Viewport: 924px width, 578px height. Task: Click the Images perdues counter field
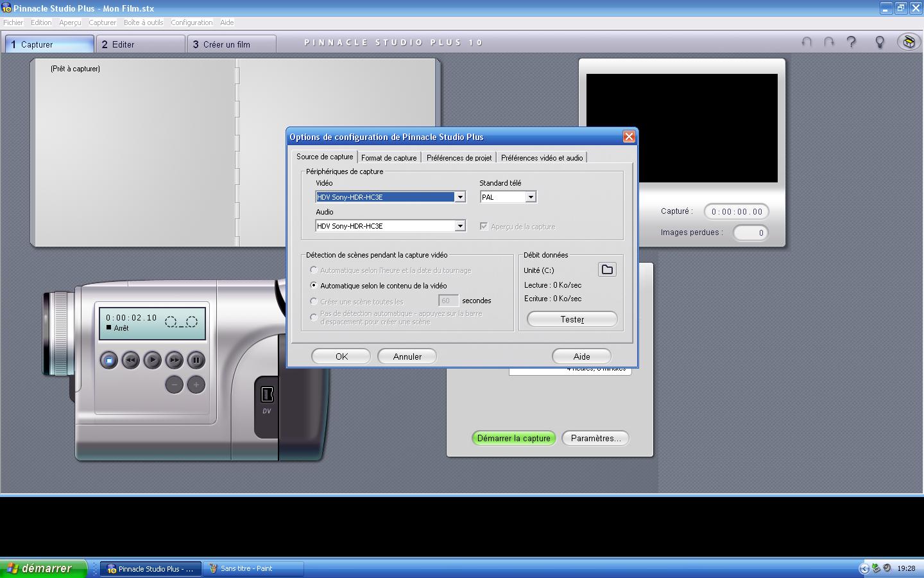751,232
